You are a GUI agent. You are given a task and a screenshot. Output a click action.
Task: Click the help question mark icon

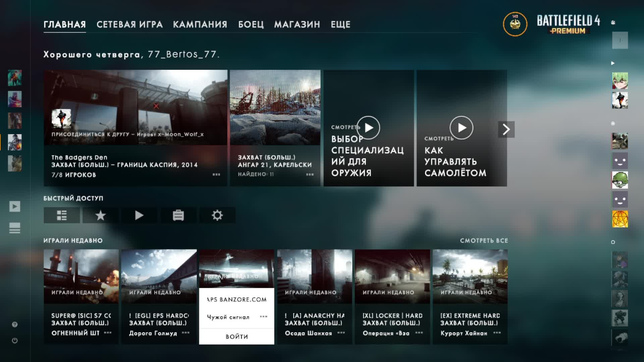pos(15,324)
